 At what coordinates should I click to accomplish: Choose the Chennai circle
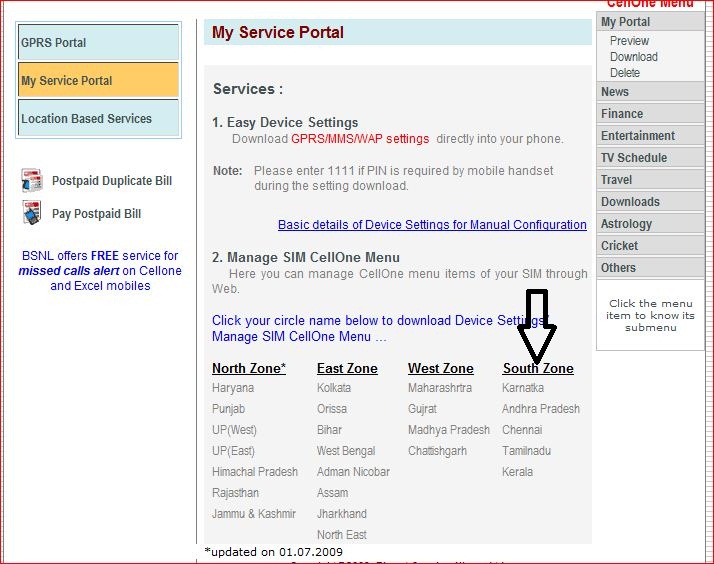[x=522, y=430]
